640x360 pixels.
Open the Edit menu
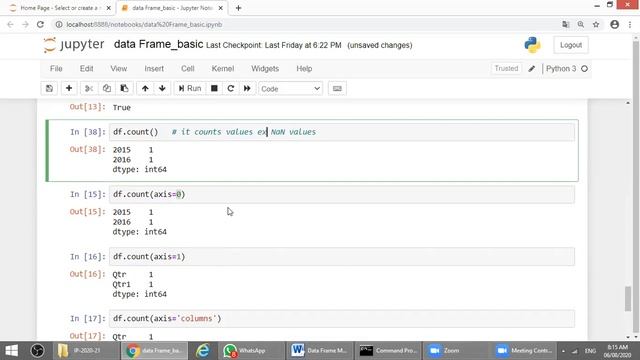click(x=87, y=69)
